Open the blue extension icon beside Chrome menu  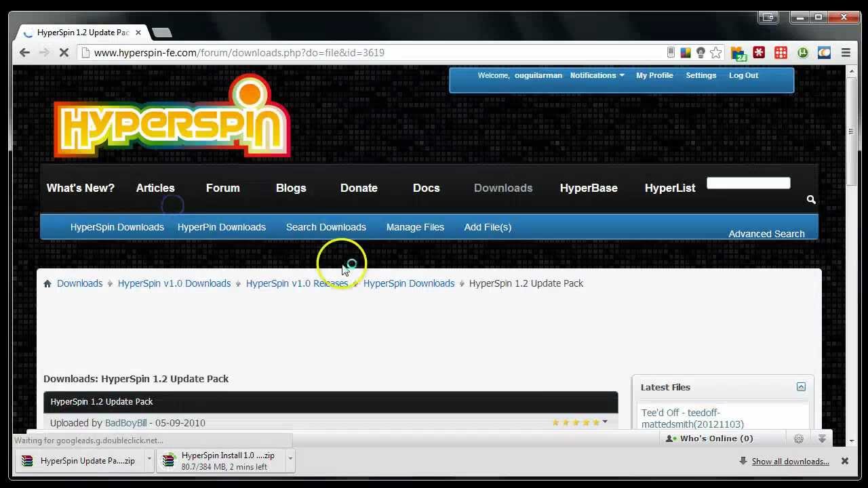tap(824, 52)
